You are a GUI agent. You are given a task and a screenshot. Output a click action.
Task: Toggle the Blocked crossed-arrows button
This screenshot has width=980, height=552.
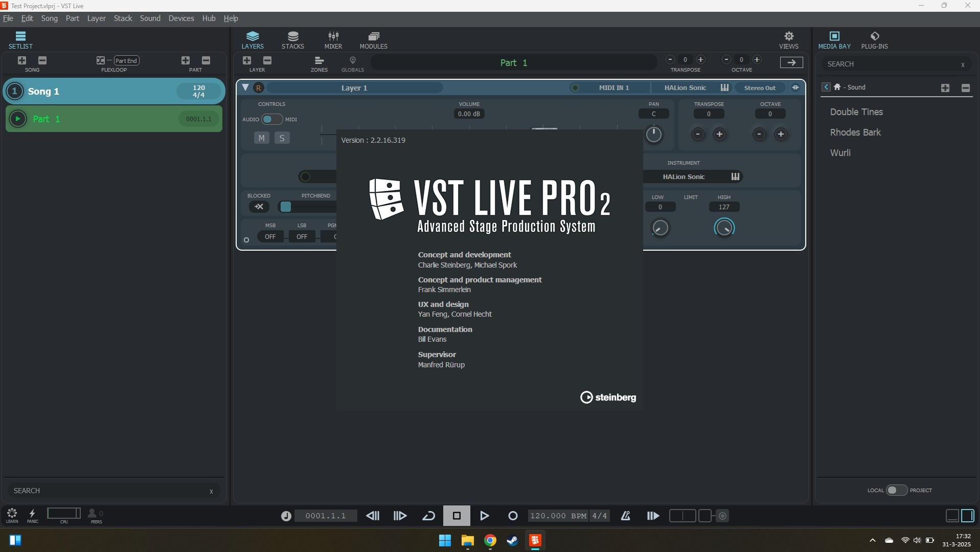coord(259,207)
